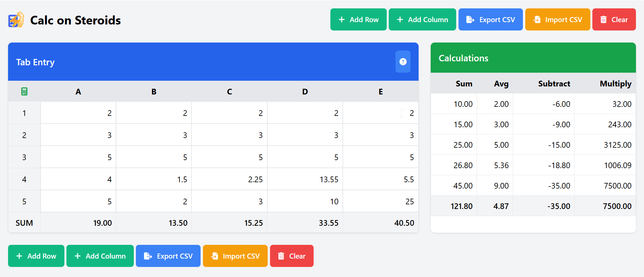The image size is (644, 277).
Task: Click the Tab Entry panel title
Action: [35, 62]
